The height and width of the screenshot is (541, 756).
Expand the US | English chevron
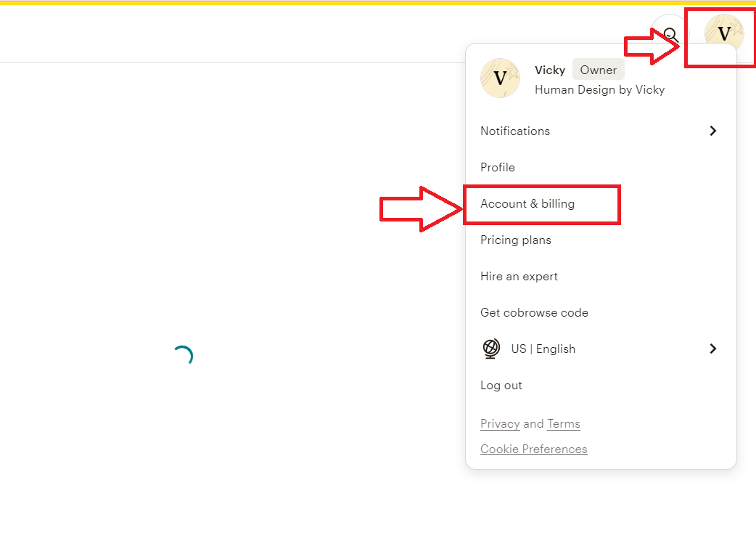click(x=713, y=349)
